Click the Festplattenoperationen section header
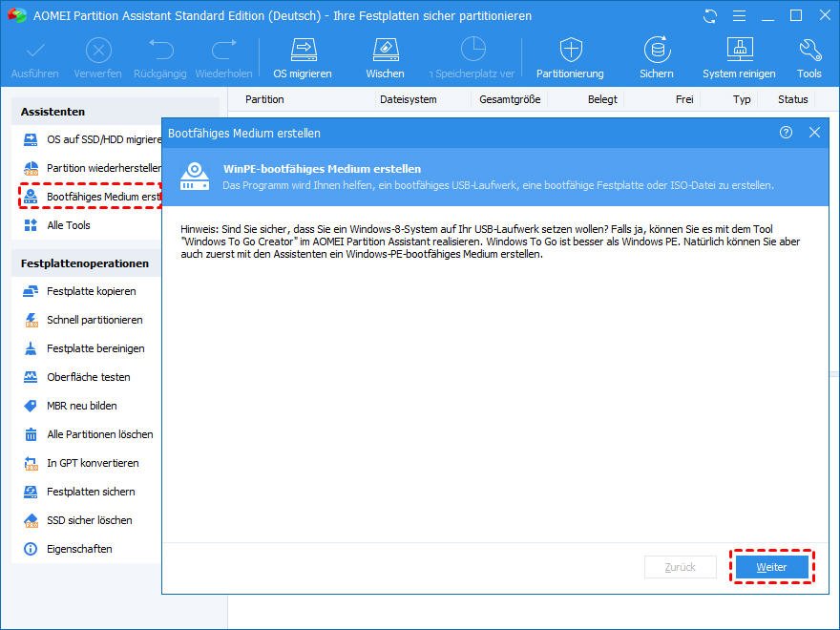This screenshot has width=840, height=630. [85, 263]
